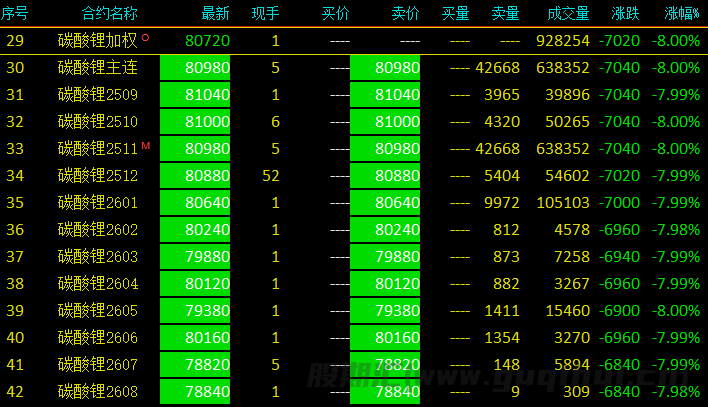Click the red M marker beside 碳酸锂2511
The width and height of the screenshot is (708, 407).
[x=146, y=146]
